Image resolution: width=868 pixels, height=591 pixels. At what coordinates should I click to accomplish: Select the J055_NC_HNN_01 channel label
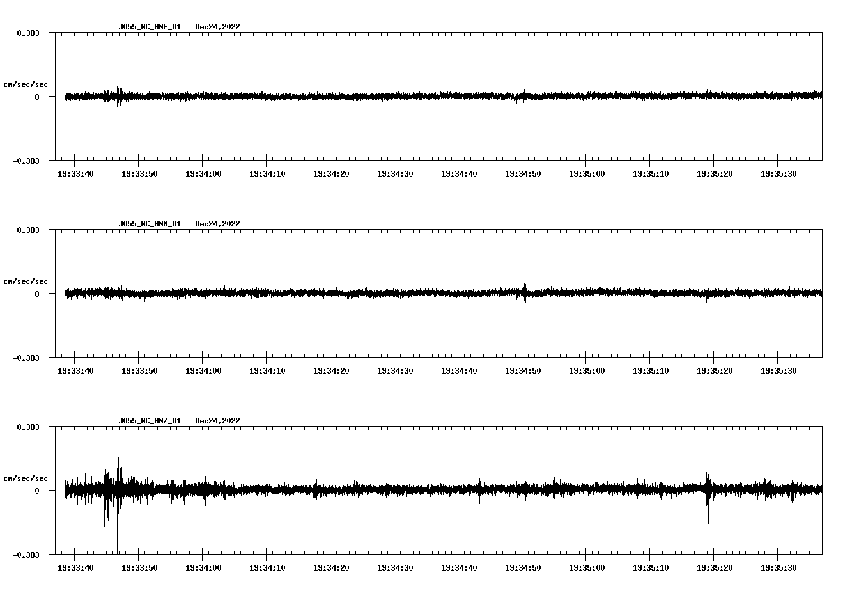[150, 224]
